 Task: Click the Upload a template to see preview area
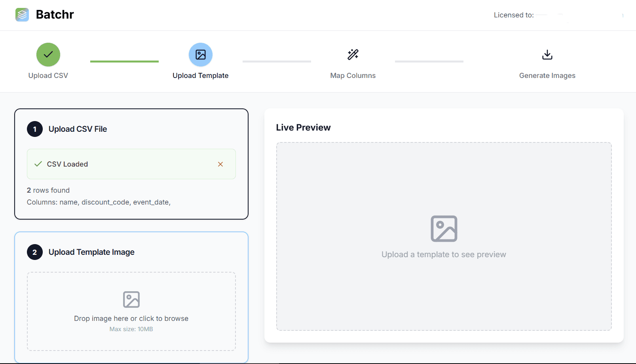(x=444, y=254)
